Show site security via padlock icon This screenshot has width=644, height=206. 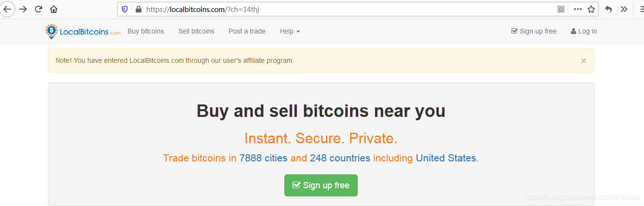tap(139, 9)
